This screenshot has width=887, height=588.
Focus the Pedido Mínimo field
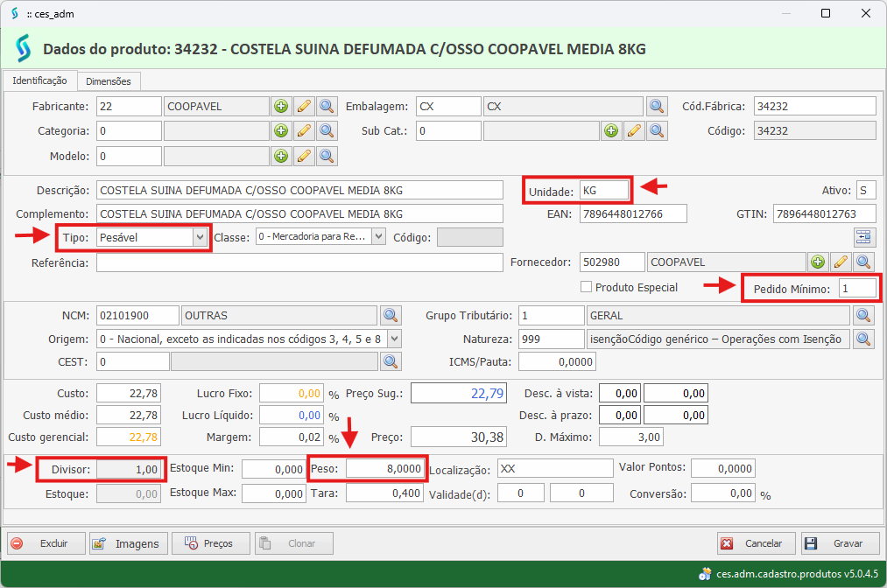click(x=857, y=289)
